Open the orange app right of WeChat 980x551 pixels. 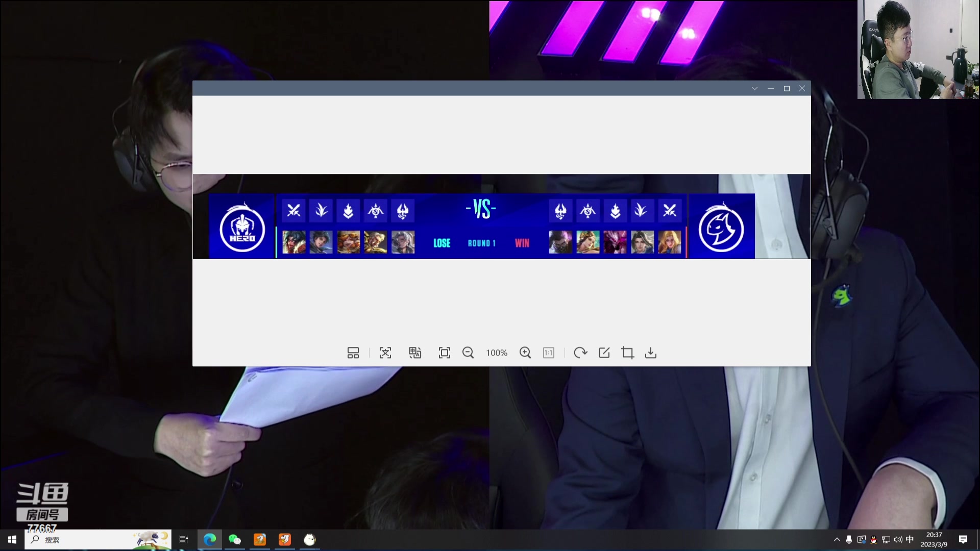point(260,540)
